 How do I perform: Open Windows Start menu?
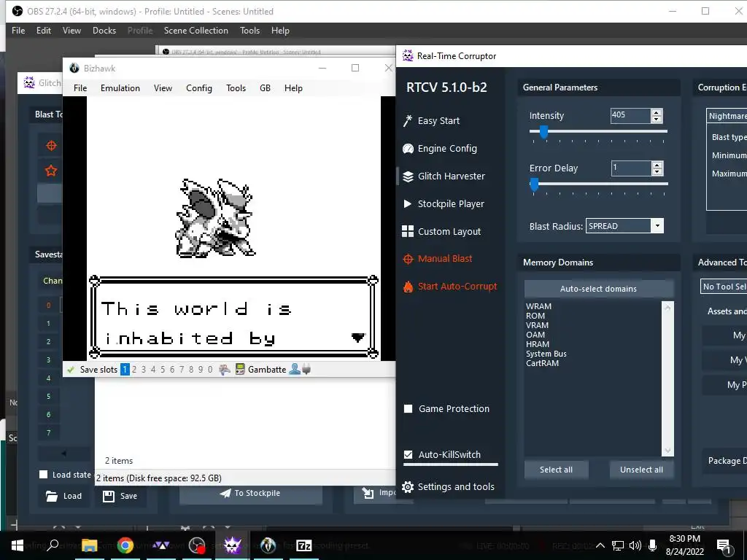pyautogui.click(x=18, y=545)
